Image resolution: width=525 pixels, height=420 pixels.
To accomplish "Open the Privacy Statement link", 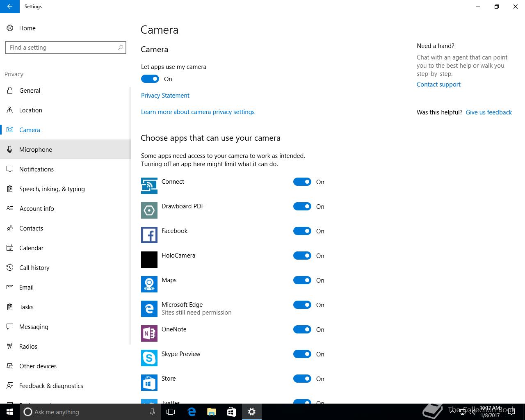I will [x=165, y=95].
